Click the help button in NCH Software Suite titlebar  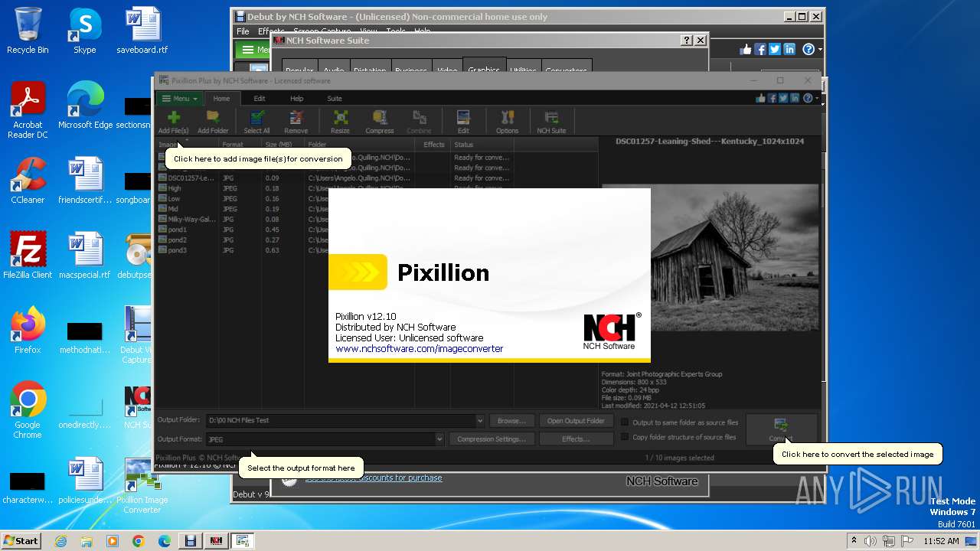(686, 41)
